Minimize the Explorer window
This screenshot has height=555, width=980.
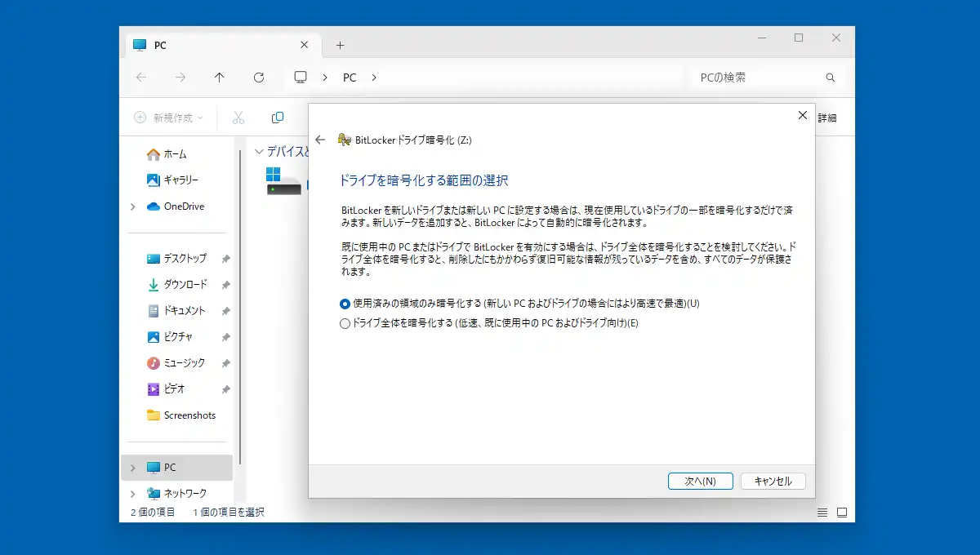click(x=761, y=38)
